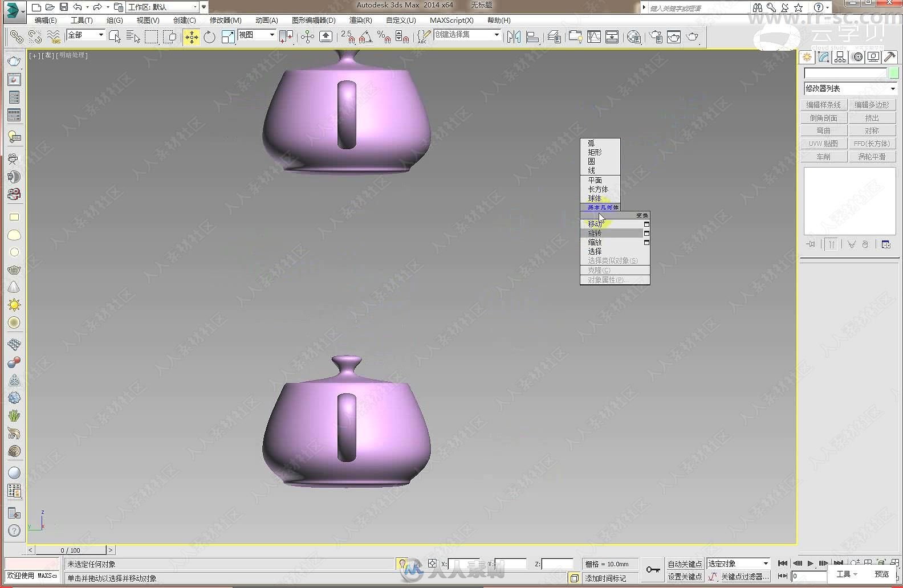Click the time slider showing 0 / 100

coord(71,550)
